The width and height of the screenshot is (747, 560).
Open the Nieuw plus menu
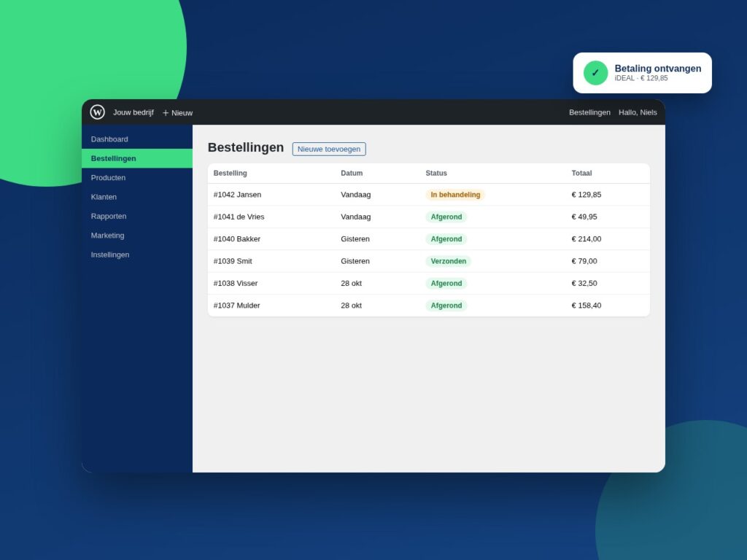(177, 113)
